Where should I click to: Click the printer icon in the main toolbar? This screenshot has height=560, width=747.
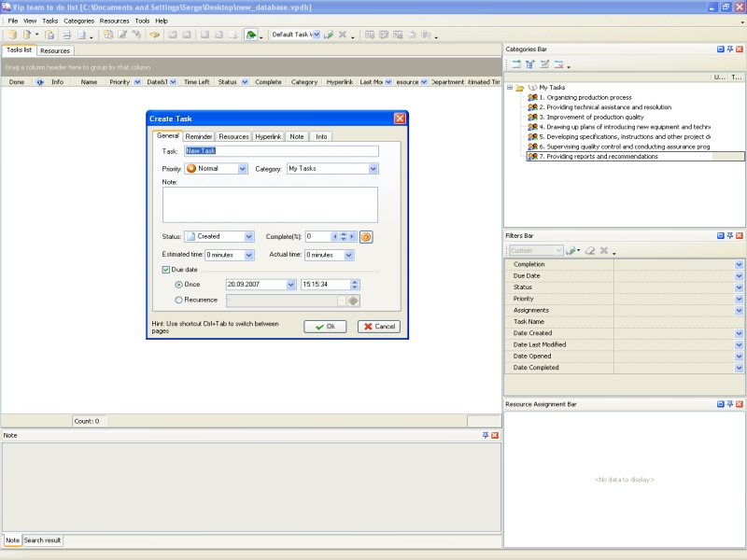tap(66, 35)
